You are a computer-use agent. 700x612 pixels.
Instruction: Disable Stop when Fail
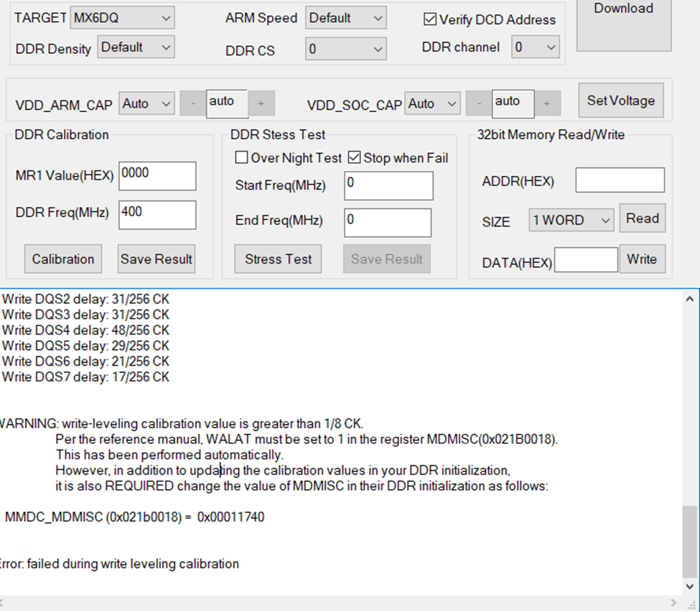coord(354,157)
